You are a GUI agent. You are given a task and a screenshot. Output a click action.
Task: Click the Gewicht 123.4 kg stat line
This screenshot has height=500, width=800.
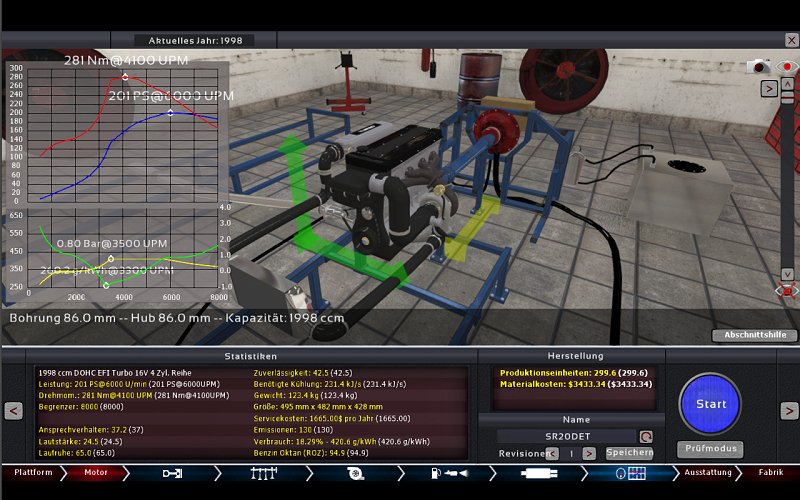coord(305,395)
